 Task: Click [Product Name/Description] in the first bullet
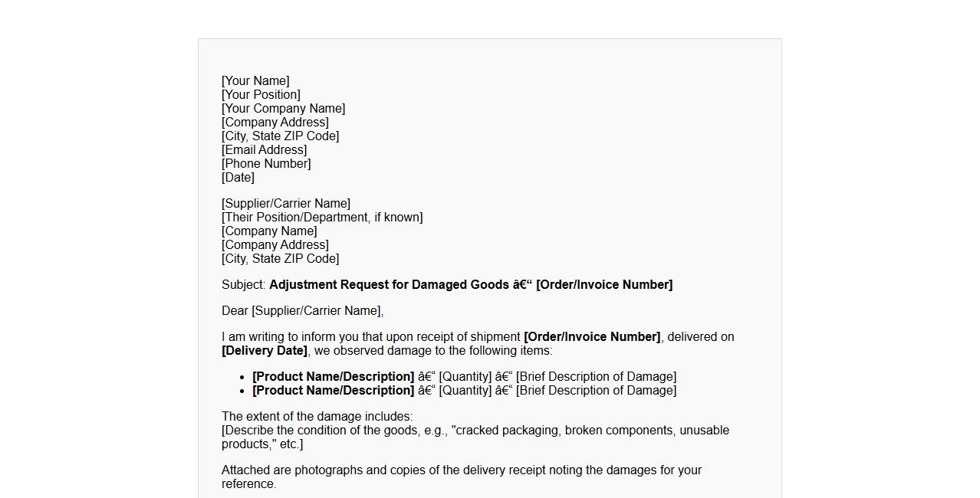333,377
